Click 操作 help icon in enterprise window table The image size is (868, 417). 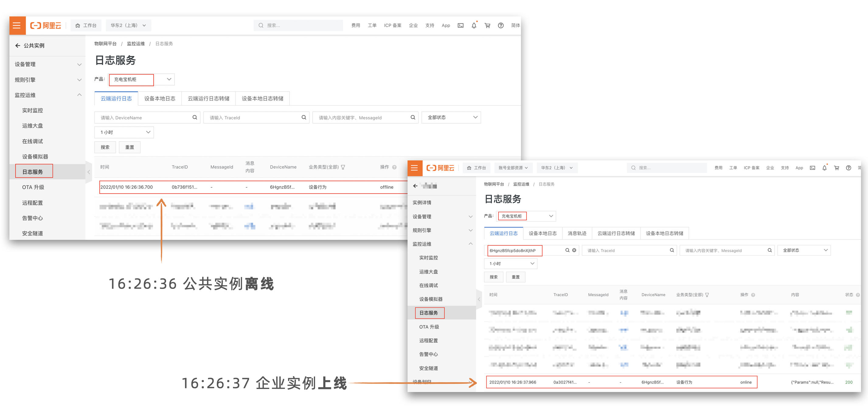753,295
